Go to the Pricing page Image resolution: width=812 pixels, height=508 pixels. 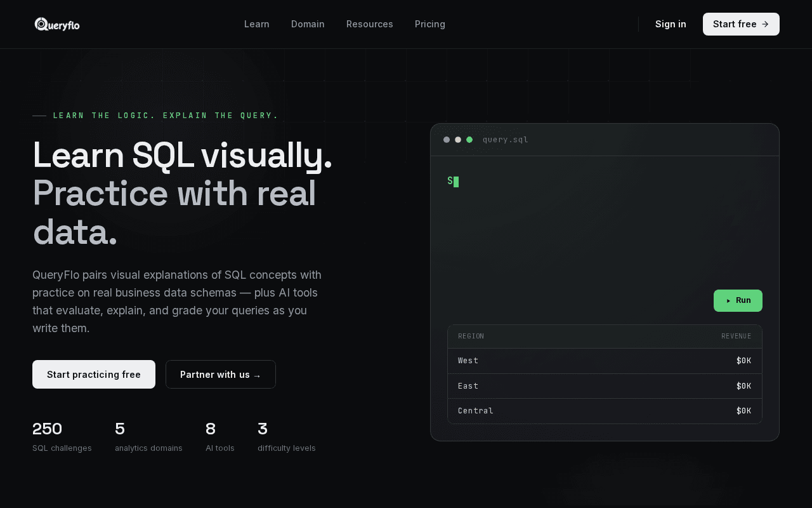pos(430,24)
